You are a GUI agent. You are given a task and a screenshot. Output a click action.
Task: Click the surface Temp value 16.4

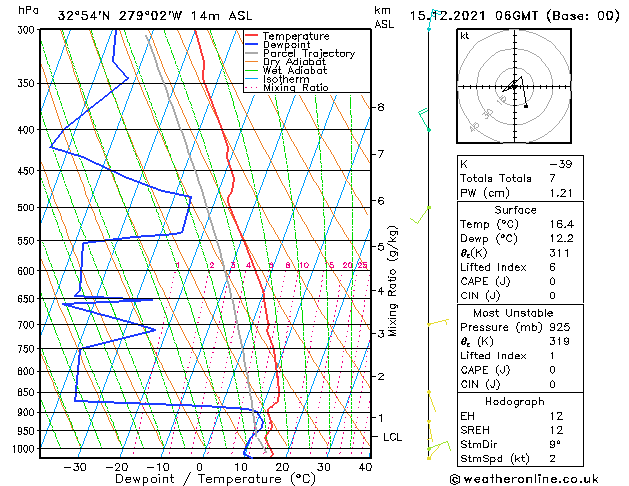click(x=562, y=224)
